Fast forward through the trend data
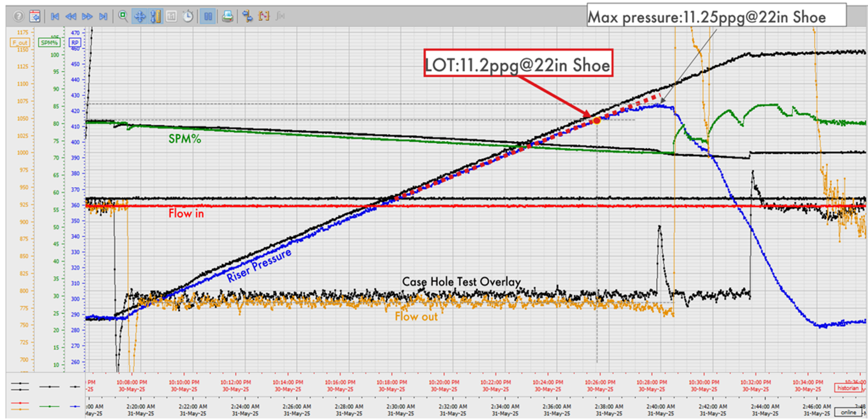 tap(87, 17)
